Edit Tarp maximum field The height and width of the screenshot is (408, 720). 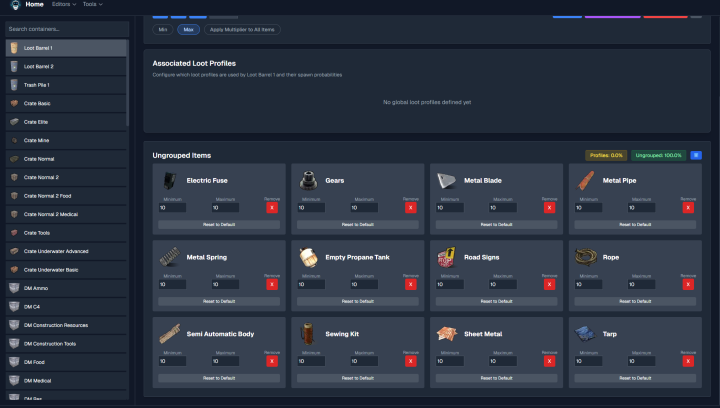pyautogui.click(x=641, y=361)
